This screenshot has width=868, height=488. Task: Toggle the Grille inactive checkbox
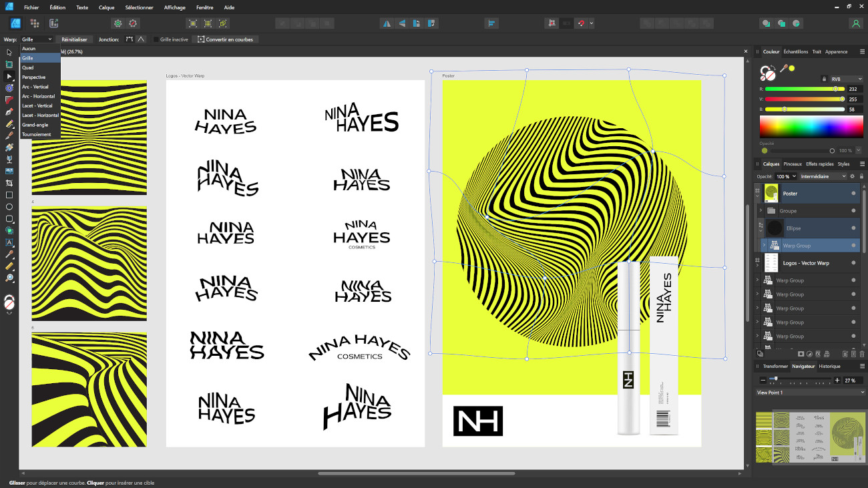point(156,39)
